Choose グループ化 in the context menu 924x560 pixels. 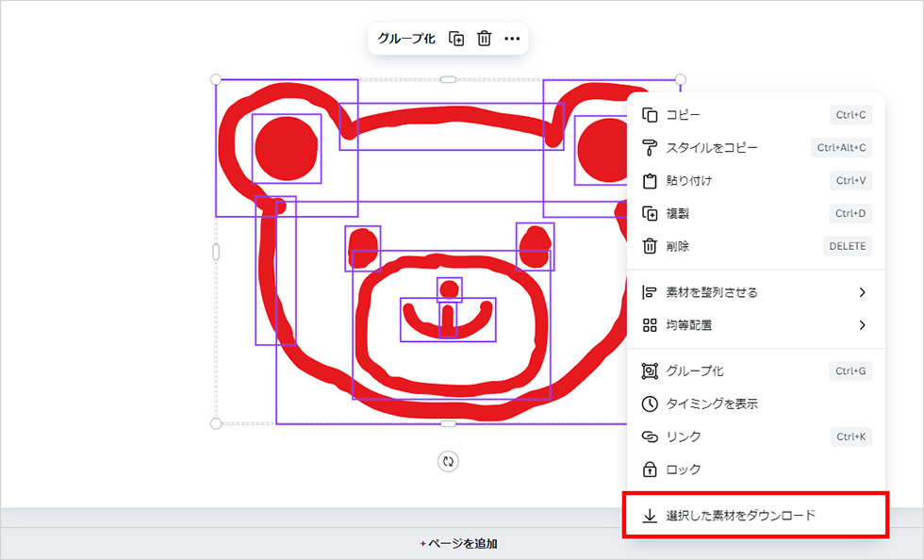(756, 371)
